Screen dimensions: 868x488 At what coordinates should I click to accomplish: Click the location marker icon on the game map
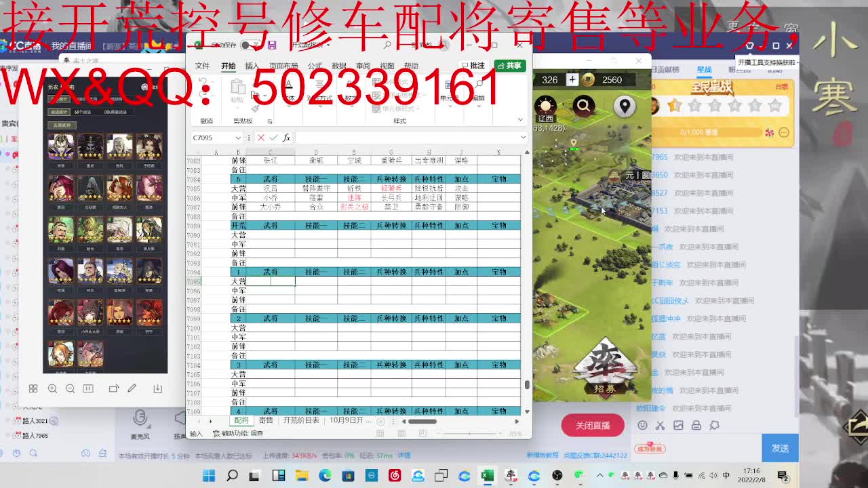point(625,106)
